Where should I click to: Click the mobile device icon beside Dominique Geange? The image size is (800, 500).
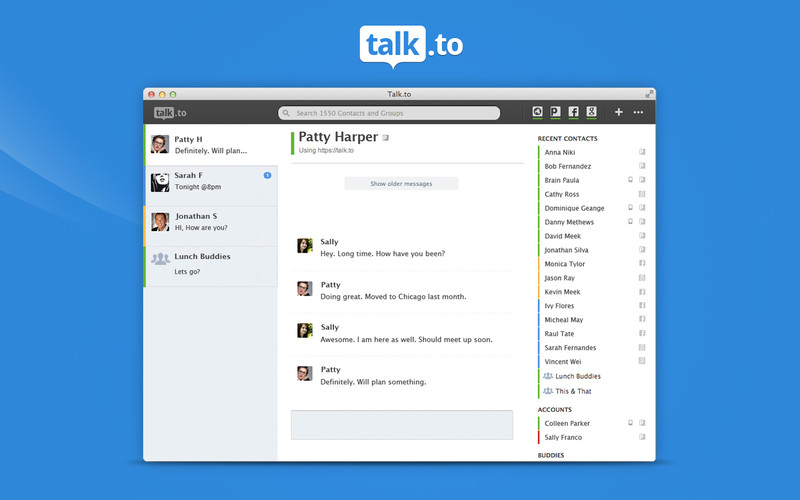630,208
